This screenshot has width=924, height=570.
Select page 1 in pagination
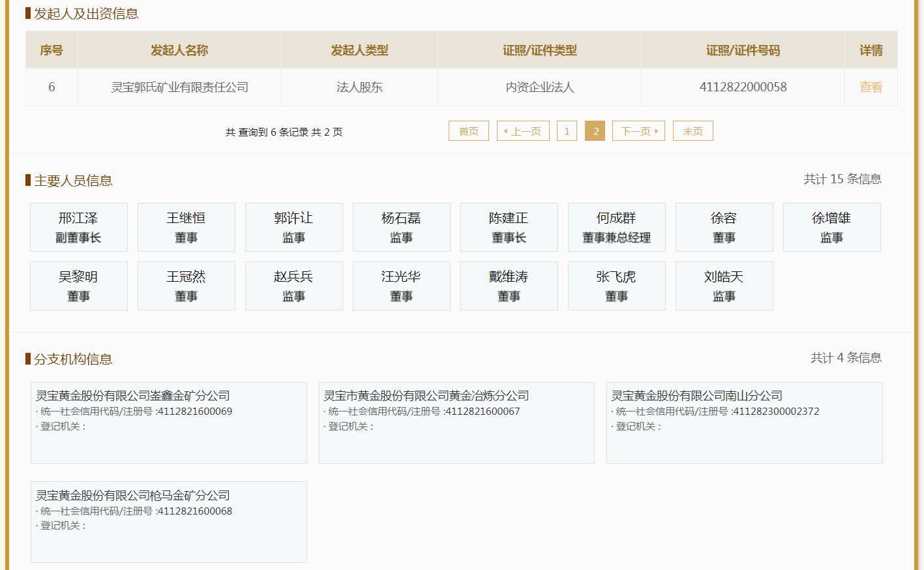click(x=567, y=131)
